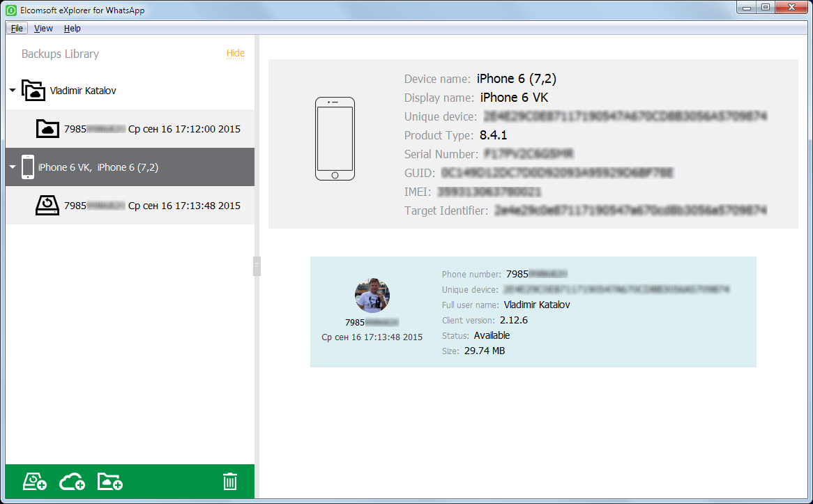
Task: Click the contact's profile photo
Action: coord(372,295)
